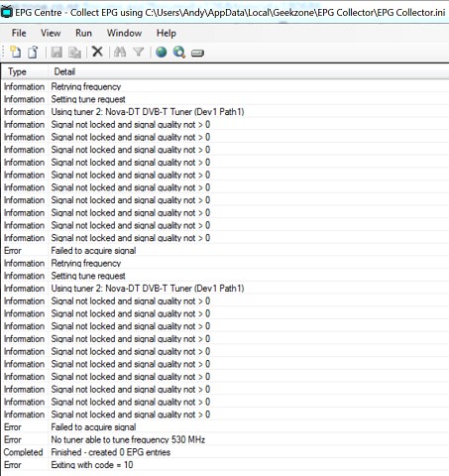Open the Window menu

[x=124, y=33]
